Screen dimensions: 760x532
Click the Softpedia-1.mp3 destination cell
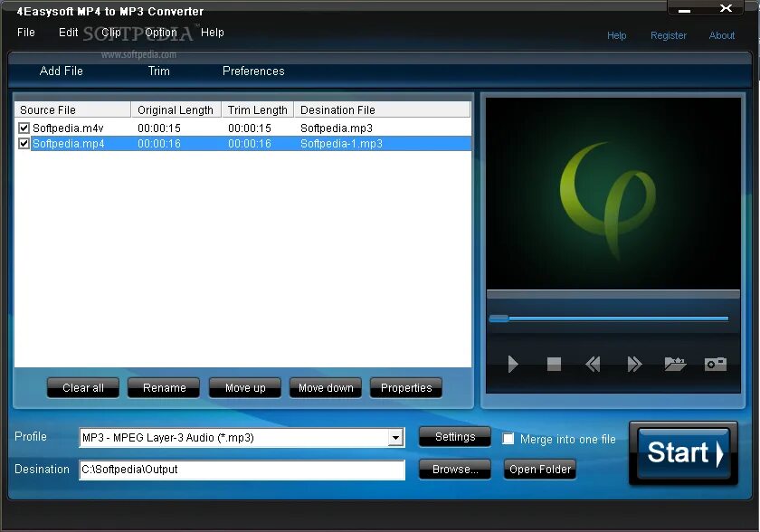pyautogui.click(x=341, y=144)
